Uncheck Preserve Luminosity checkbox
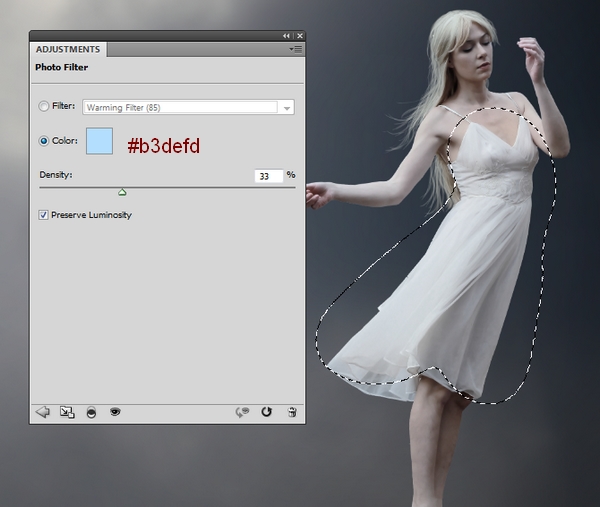The width and height of the screenshot is (600, 507). click(43, 215)
